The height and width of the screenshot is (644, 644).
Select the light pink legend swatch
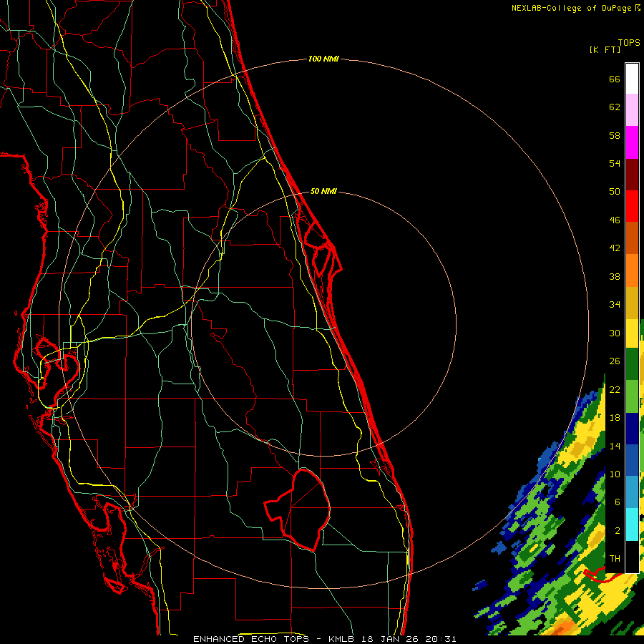pyautogui.click(x=632, y=110)
